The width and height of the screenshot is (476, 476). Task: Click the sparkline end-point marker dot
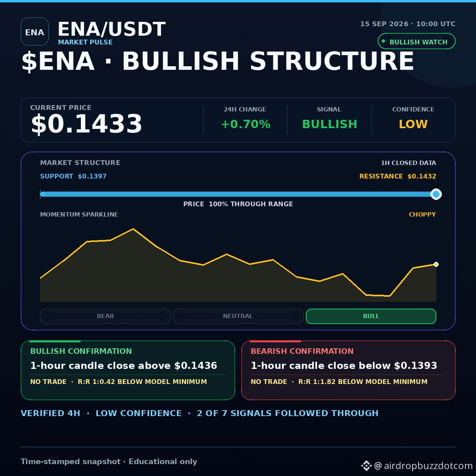(436, 264)
